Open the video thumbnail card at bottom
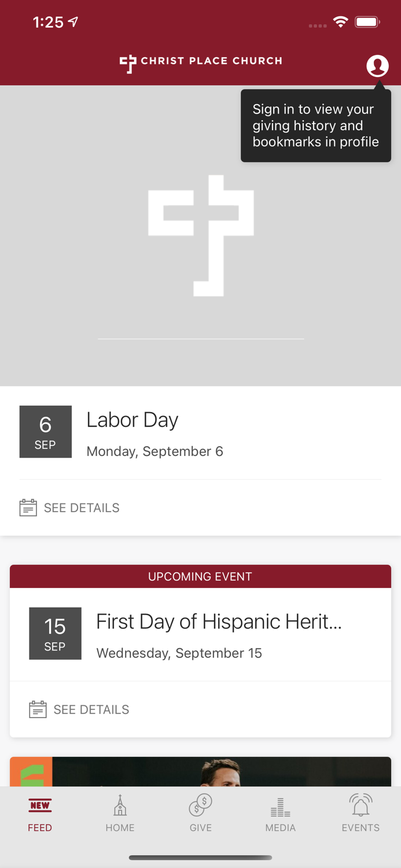Viewport: 401px width, 868px height. (200, 771)
